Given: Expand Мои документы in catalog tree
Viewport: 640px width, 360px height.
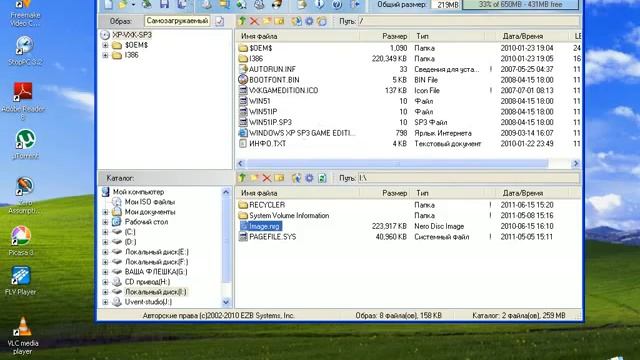Looking at the screenshot, I should point(105,212).
